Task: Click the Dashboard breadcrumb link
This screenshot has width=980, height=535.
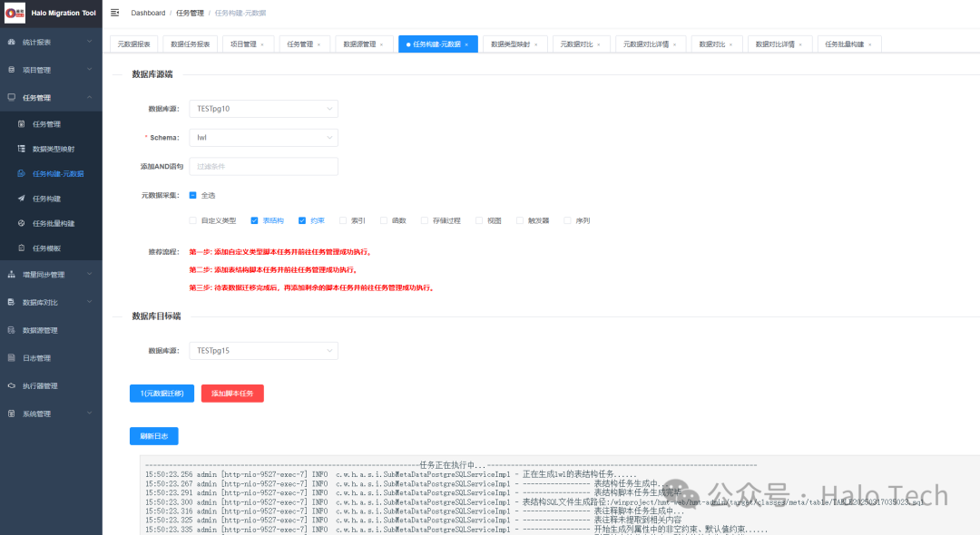Action: click(x=148, y=13)
